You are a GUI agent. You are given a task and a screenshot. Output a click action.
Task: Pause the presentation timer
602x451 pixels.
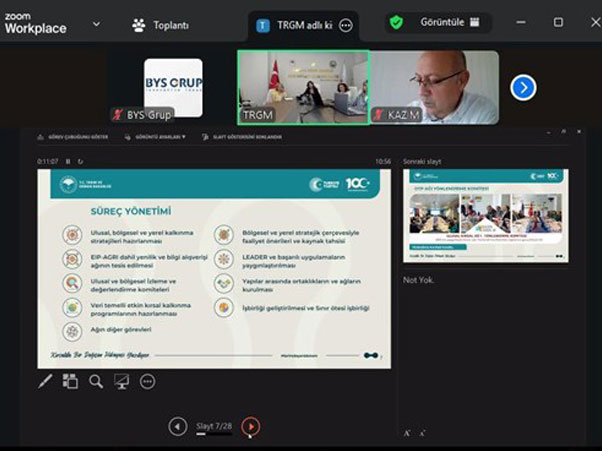[x=68, y=161]
